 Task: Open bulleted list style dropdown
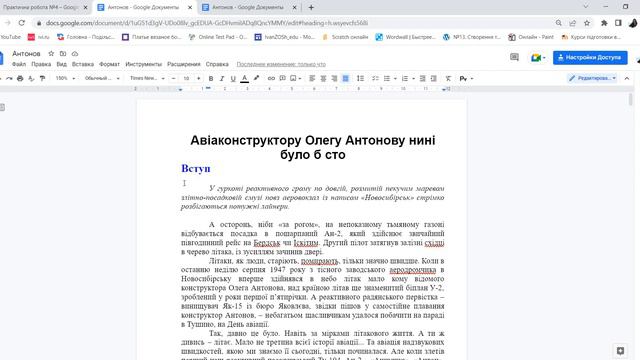(395, 78)
